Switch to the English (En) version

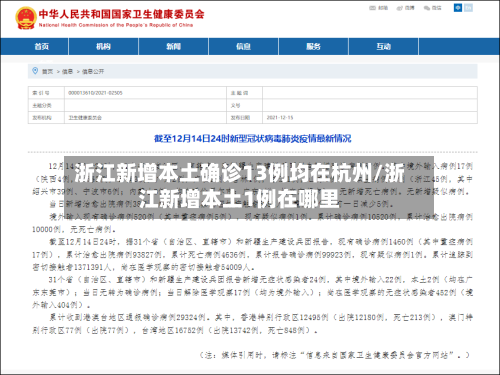tap(468, 8)
